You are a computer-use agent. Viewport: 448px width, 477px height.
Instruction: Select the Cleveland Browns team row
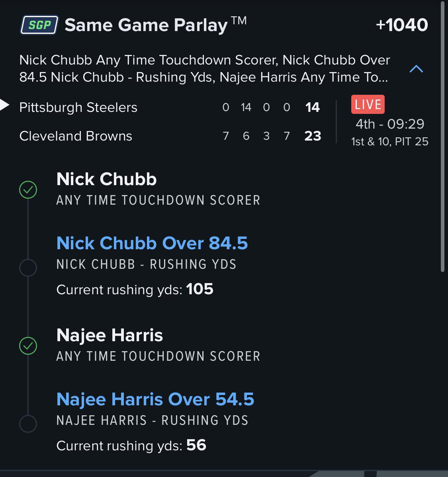coord(76,136)
